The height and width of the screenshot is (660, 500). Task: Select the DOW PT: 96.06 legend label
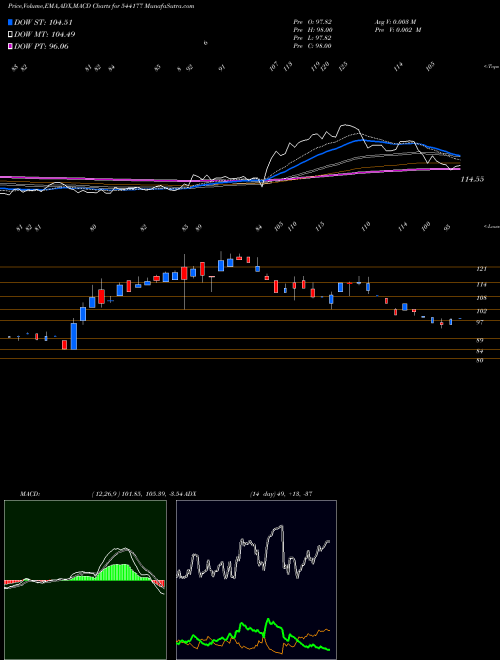click(41, 46)
